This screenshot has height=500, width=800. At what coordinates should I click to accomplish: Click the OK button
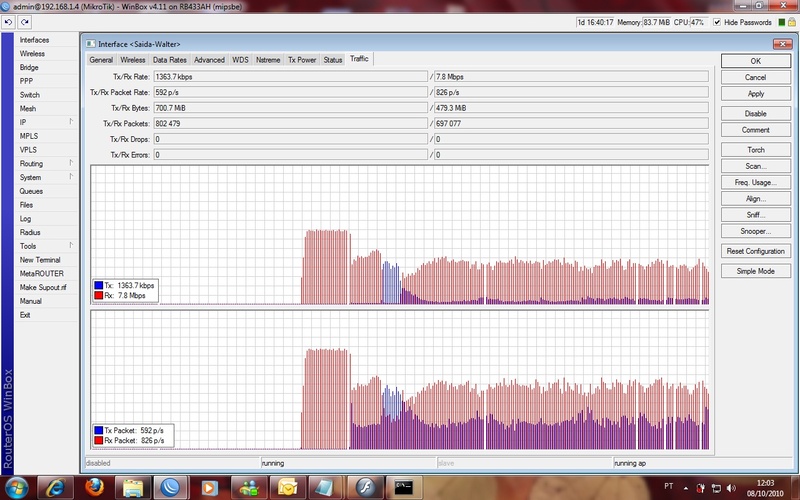tap(756, 61)
